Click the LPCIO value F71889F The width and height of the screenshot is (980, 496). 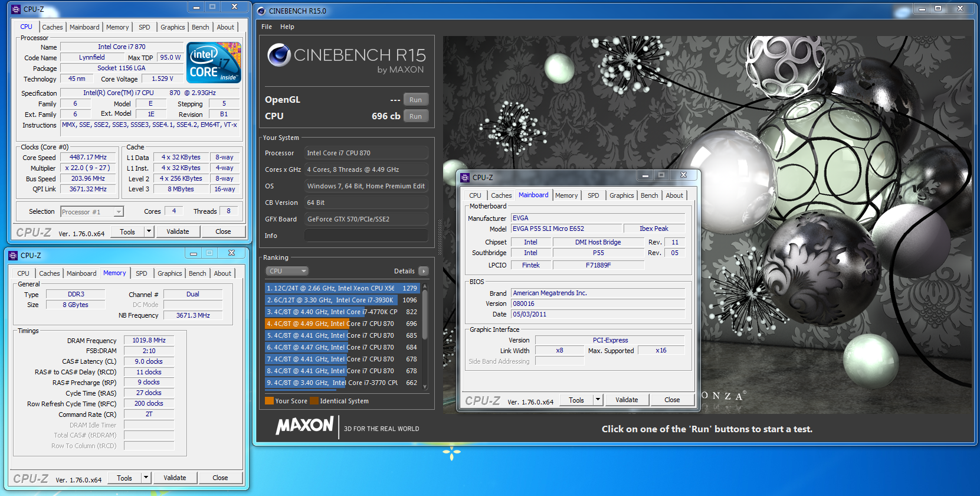pos(598,265)
